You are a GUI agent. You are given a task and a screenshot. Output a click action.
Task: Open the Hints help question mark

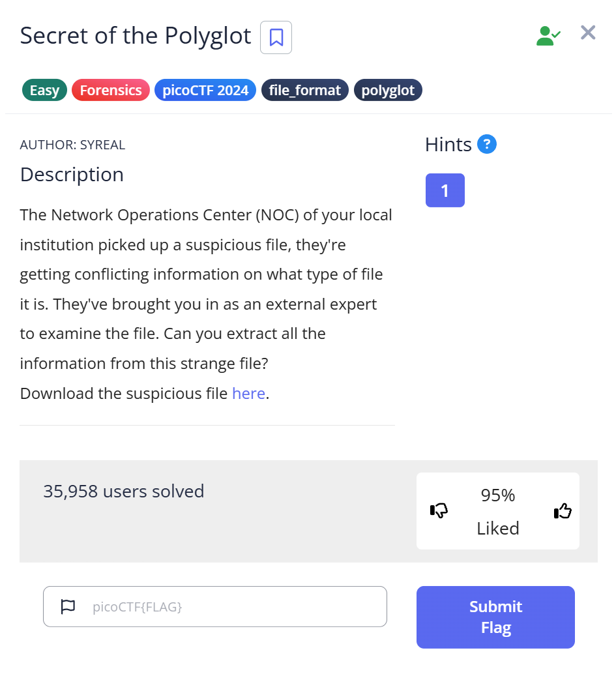tap(487, 144)
